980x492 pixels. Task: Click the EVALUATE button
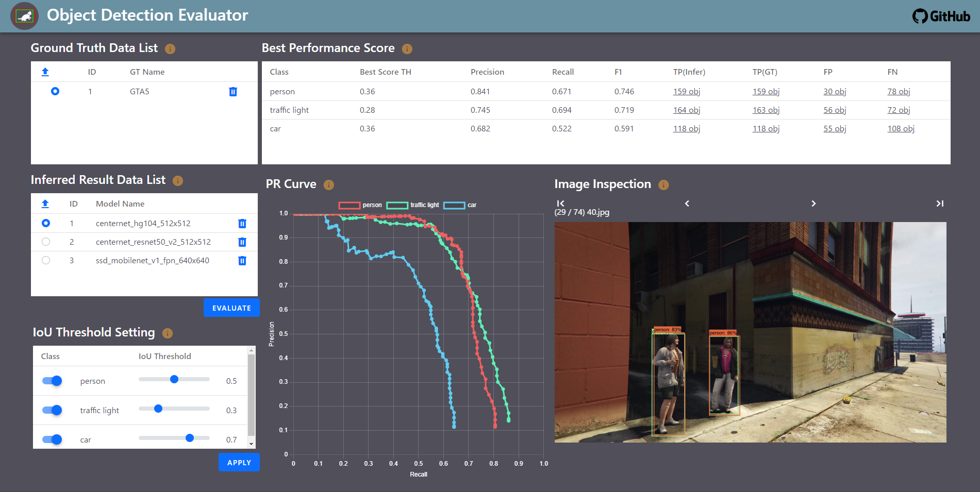pos(231,308)
